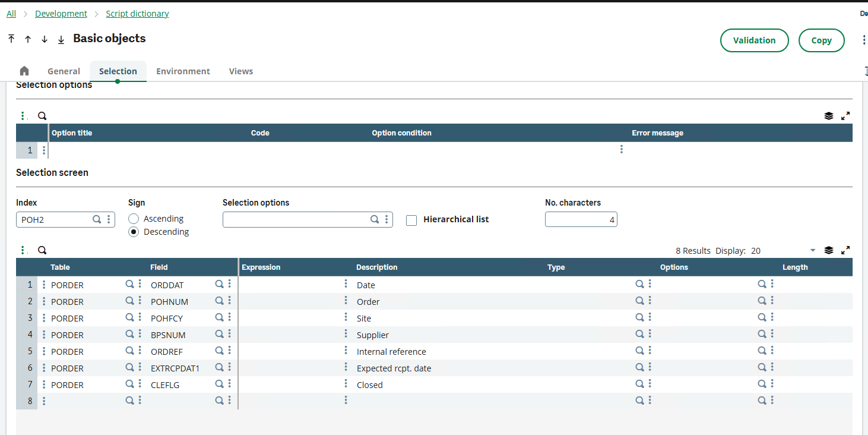Image resolution: width=868 pixels, height=435 pixels.
Task: Open the Selection options field picker
Action: click(374, 219)
